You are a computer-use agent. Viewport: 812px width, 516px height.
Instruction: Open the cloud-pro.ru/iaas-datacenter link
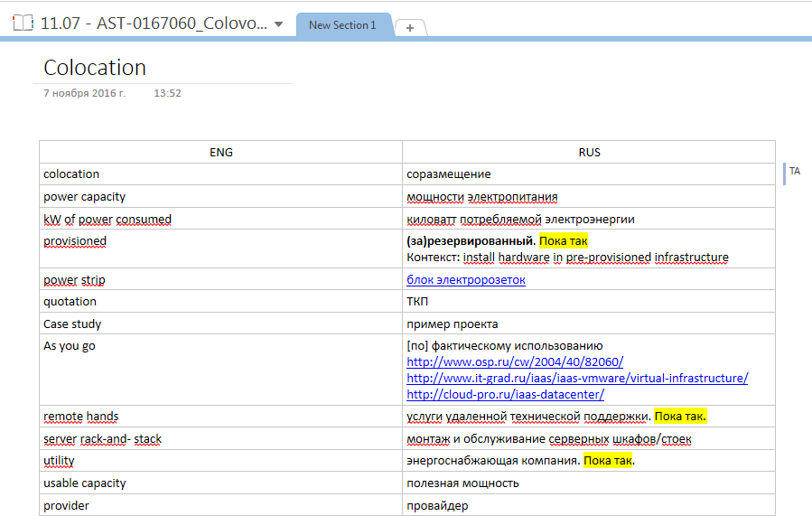(x=506, y=394)
